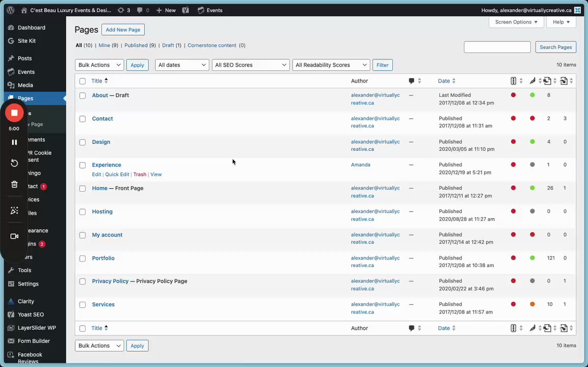Open the All dates dropdown
Viewport: 588px width, 367px height.
tap(182, 65)
